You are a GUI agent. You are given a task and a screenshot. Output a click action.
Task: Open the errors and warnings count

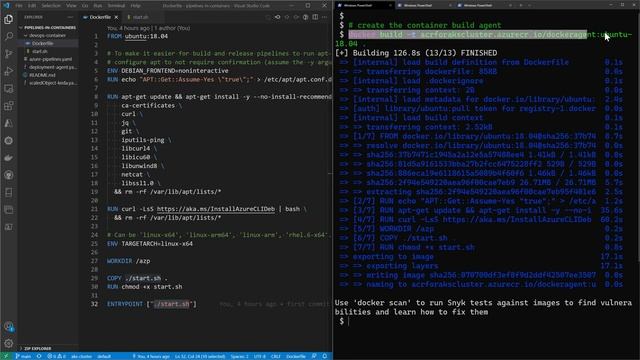point(56,356)
